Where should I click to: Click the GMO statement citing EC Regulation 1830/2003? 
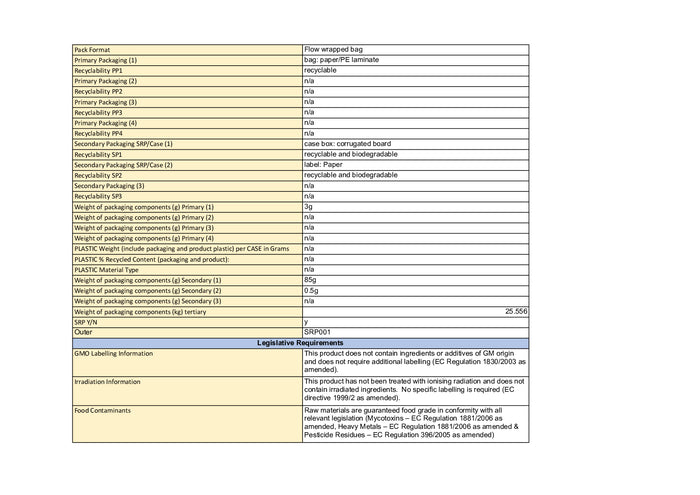tap(415, 362)
